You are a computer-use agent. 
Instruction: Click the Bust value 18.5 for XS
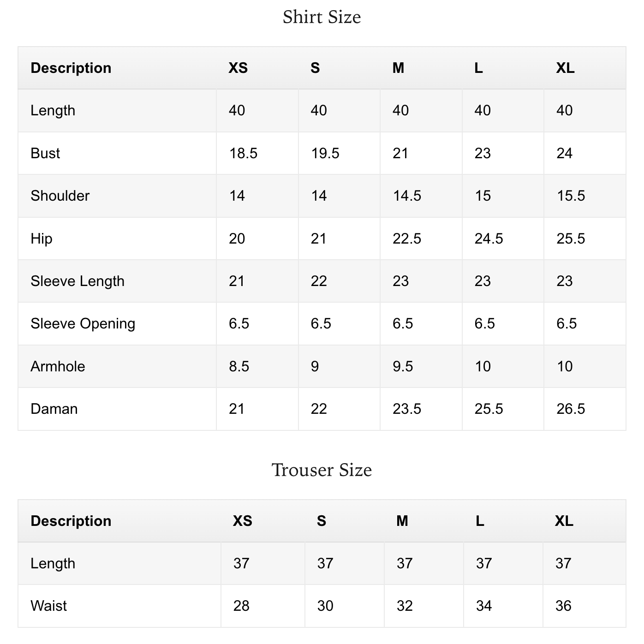(x=243, y=153)
